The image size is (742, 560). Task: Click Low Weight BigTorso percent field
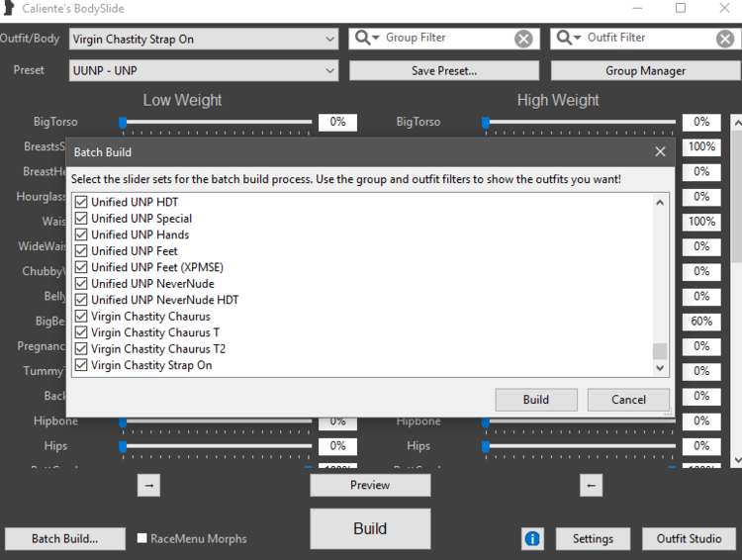coord(338,122)
